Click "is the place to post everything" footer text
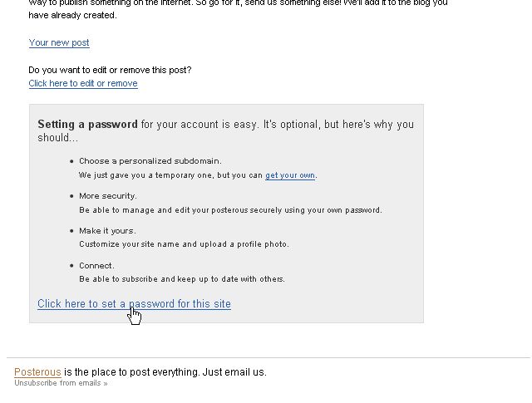532x403 pixels. click(165, 372)
